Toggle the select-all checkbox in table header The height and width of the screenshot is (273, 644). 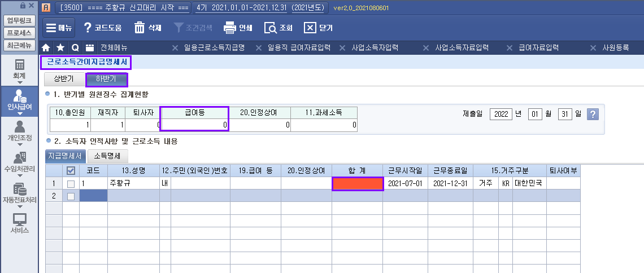click(70, 170)
